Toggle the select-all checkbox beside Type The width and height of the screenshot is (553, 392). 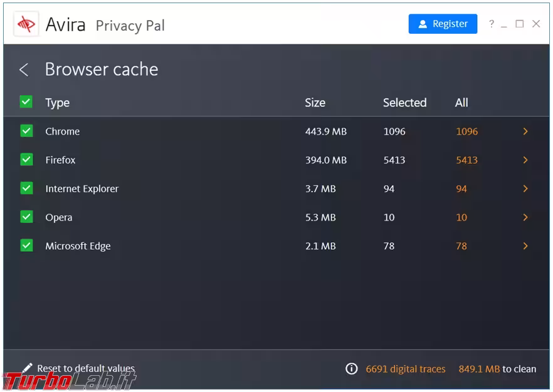[26, 102]
